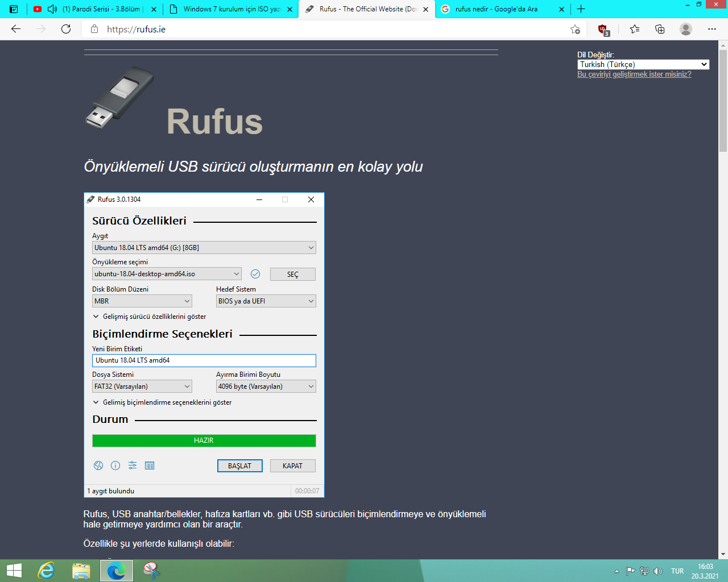Open File Explorer from the taskbar

click(81, 571)
